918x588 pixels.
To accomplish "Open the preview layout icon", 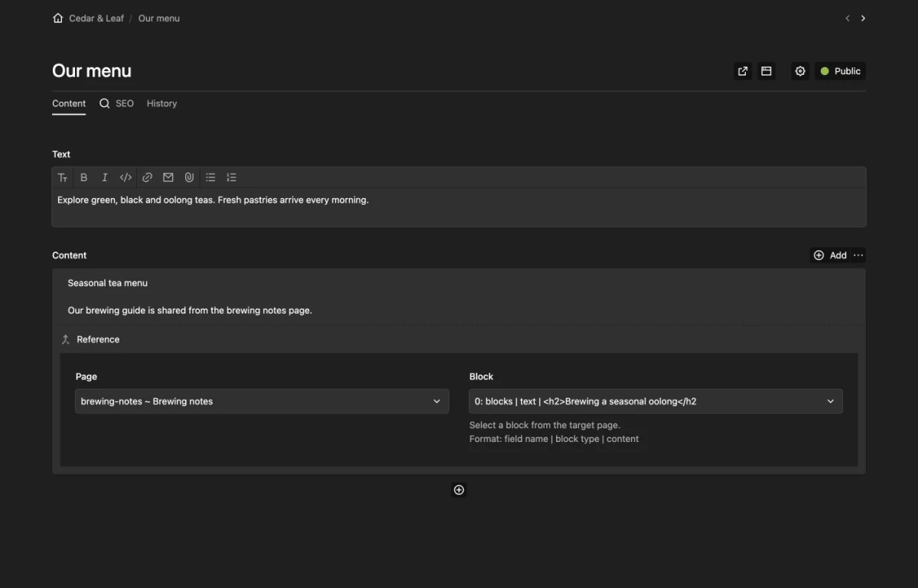I will point(766,71).
